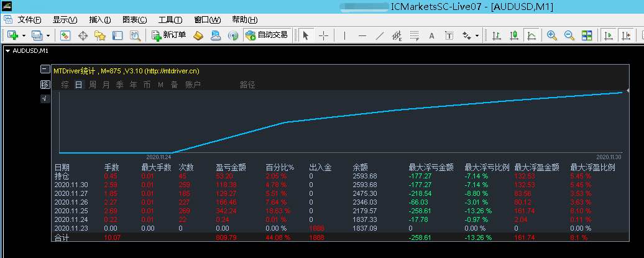Screen dimensions: 644x258
Task: Click the arrows objects icon
Action: 467,35
